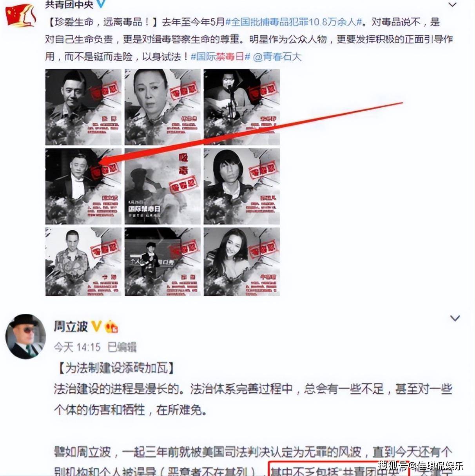The height and width of the screenshot is (476, 475).
Task: Open the center 国际禁毒日 poster image
Action: 163,186
